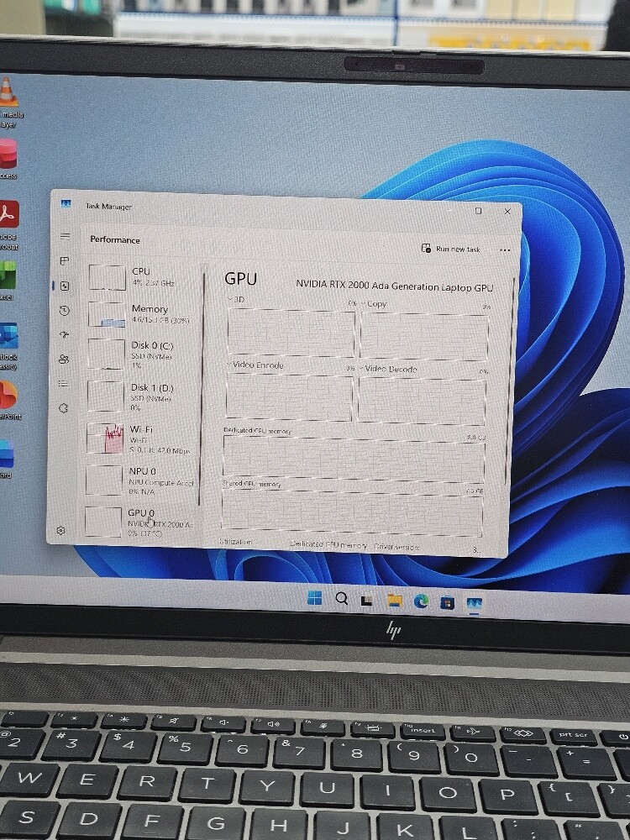This screenshot has height=840, width=630.
Task: Click the Task Manager taskbar icon
Action: point(474,604)
